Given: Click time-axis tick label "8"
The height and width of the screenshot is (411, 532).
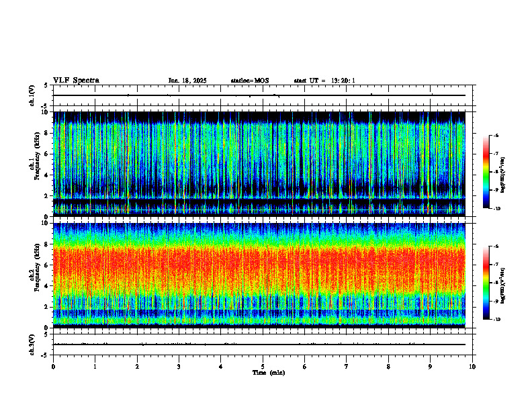Looking at the screenshot, I should (x=388, y=367).
